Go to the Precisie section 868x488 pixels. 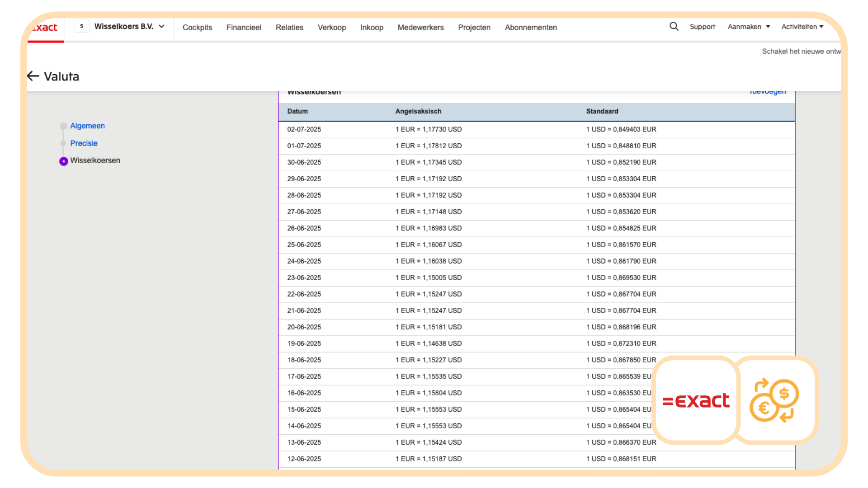coord(84,143)
